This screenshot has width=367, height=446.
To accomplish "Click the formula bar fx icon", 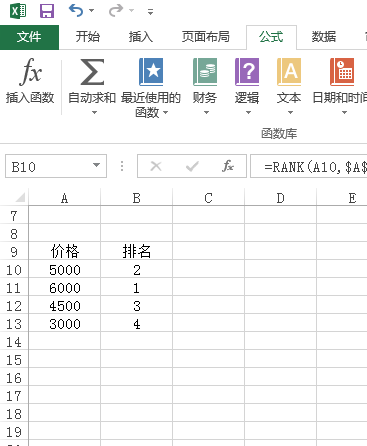I will 228,166.
